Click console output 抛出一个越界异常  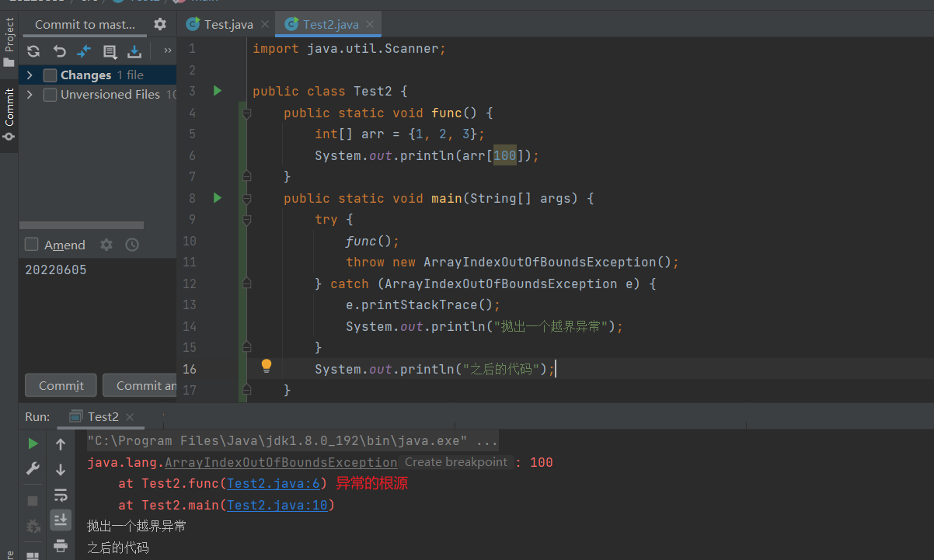tap(137, 526)
